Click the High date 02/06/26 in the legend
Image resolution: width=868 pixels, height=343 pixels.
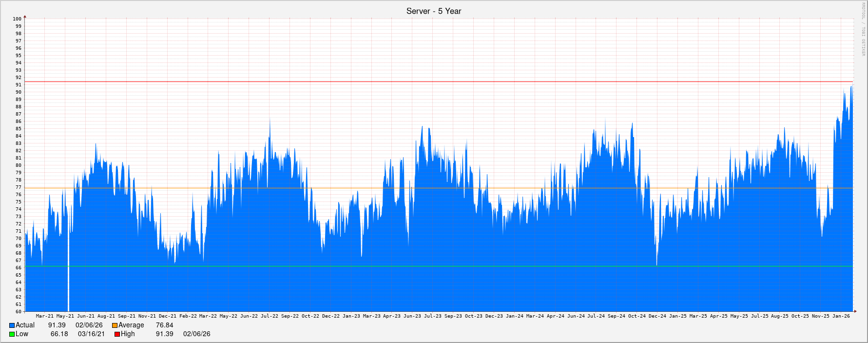point(196,334)
